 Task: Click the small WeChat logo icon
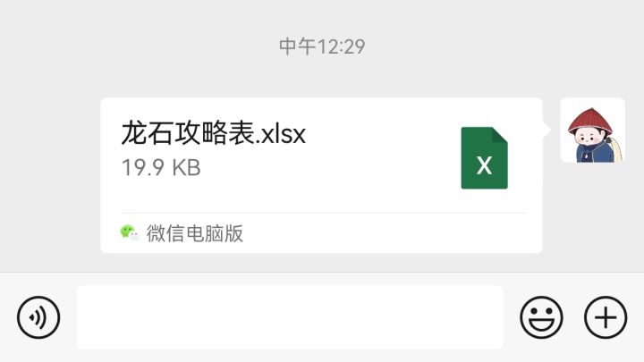pyautogui.click(x=129, y=232)
